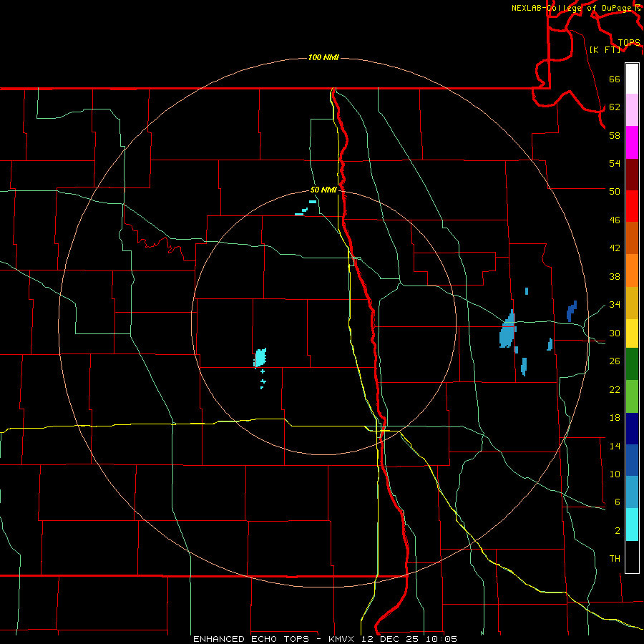Click the light pink swatch in the color scale
The height and width of the screenshot is (644, 644).
coord(632,109)
